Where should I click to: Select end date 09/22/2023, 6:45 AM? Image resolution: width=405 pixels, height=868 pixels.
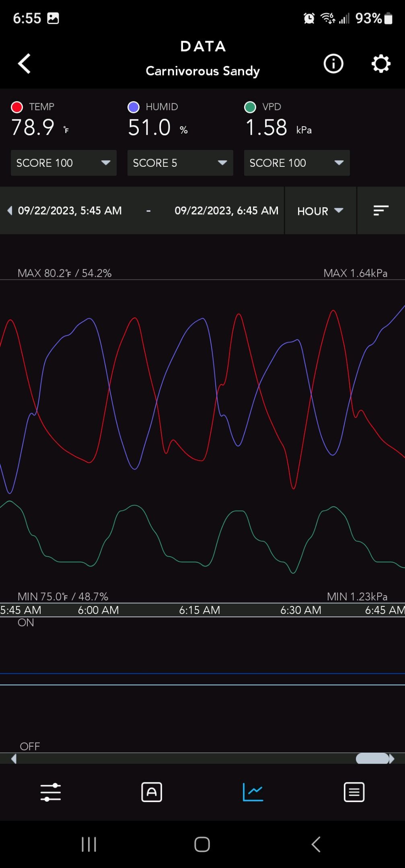coord(226,211)
